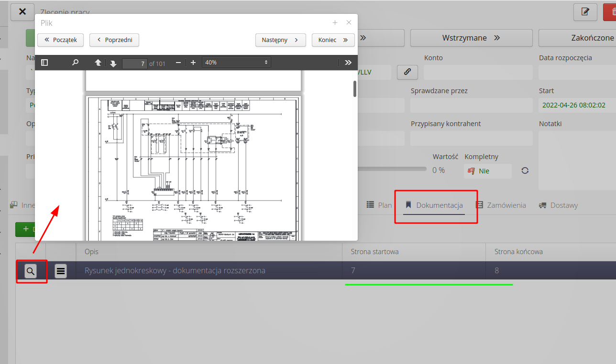
Task: Open the 40% zoom level dropdown
Action: (237, 63)
